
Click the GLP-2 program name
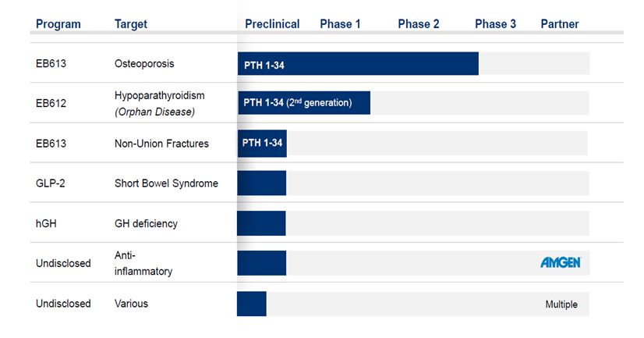click(x=51, y=183)
